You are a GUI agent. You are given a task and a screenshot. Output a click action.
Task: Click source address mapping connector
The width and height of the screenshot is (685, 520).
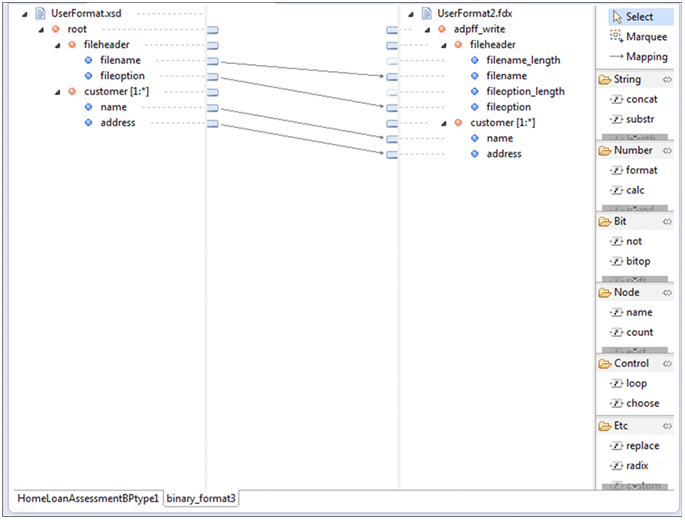[213, 124]
